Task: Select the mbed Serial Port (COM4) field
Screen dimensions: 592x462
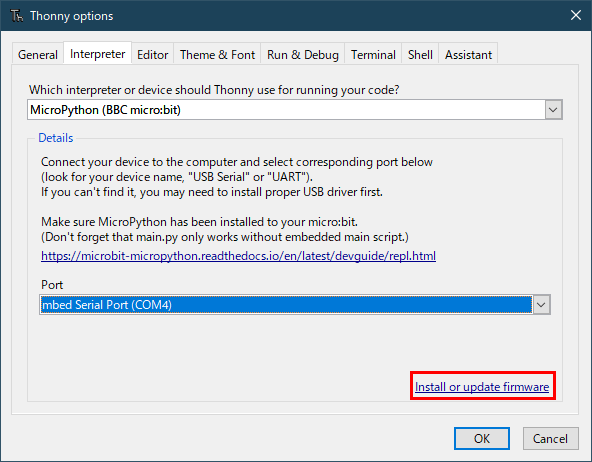Action: 294,305
